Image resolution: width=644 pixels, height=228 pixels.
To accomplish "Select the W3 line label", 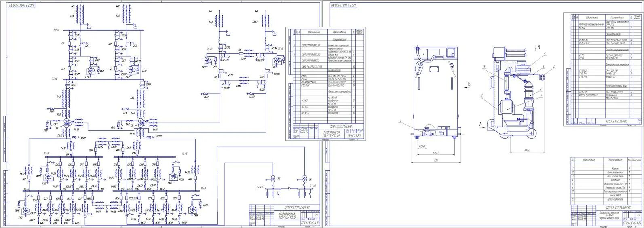I will click(211, 11).
